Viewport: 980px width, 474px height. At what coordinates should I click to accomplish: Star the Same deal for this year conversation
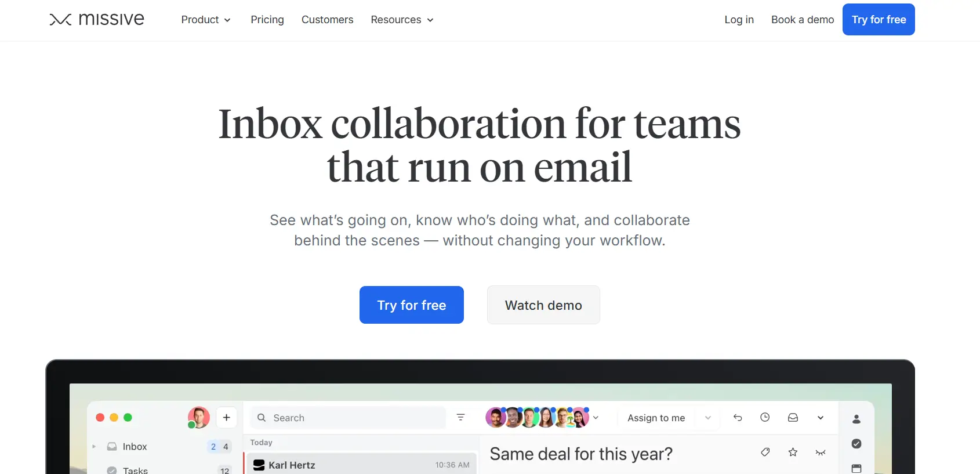click(793, 453)
